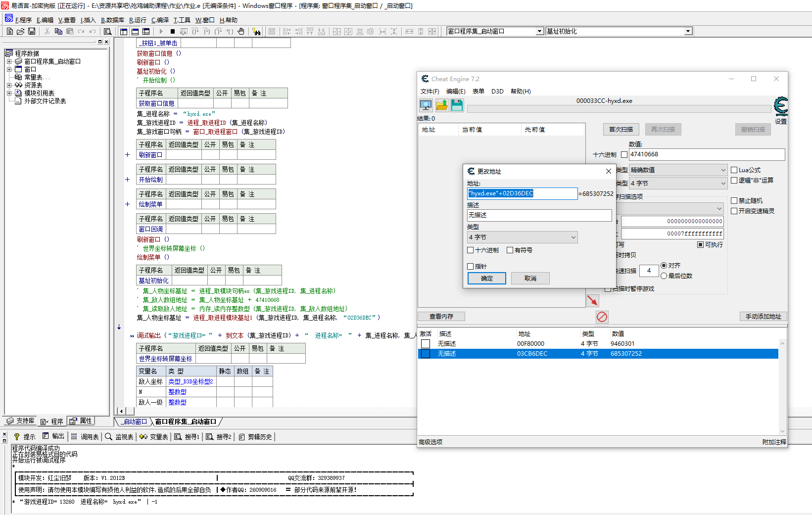This screenshot has height=515, width=812.
Task: Enable the Lua公式 checkbox
Action: (x=734, y=170)
